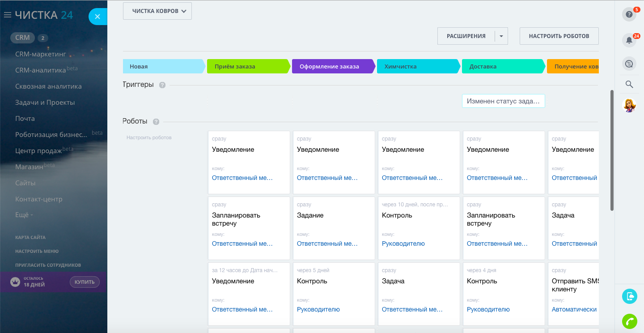Screen dimensions: 644x333
Task: Click the hamburger menu icon
Action: [x=7, y=15]
